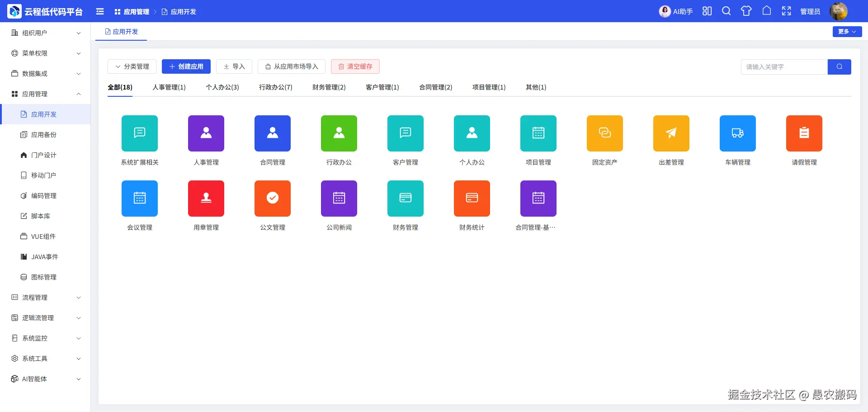The height and width of the screenshot is (412, 868).
Task: Expand the 系统监控 sidebar menu
Action: [x=45, y=338]
